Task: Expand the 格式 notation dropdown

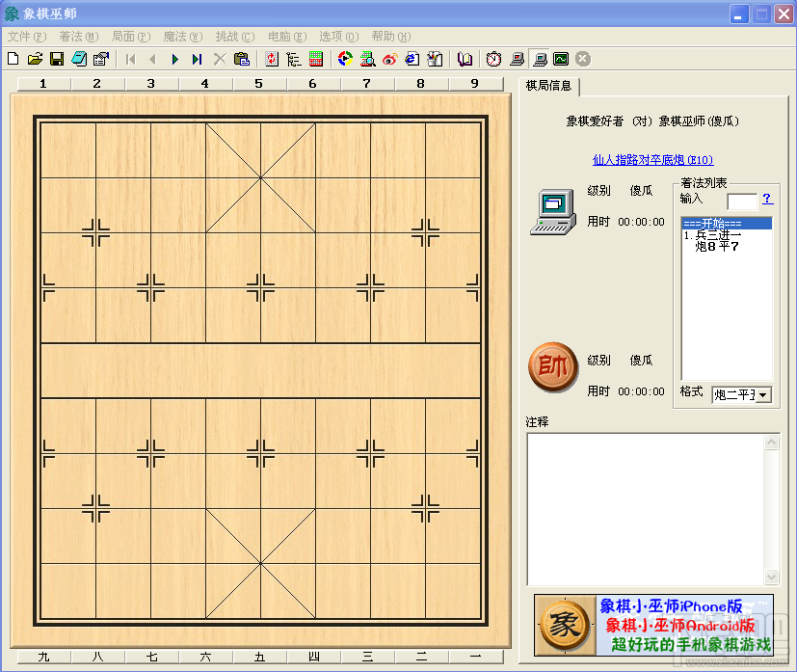Action: 763,395
